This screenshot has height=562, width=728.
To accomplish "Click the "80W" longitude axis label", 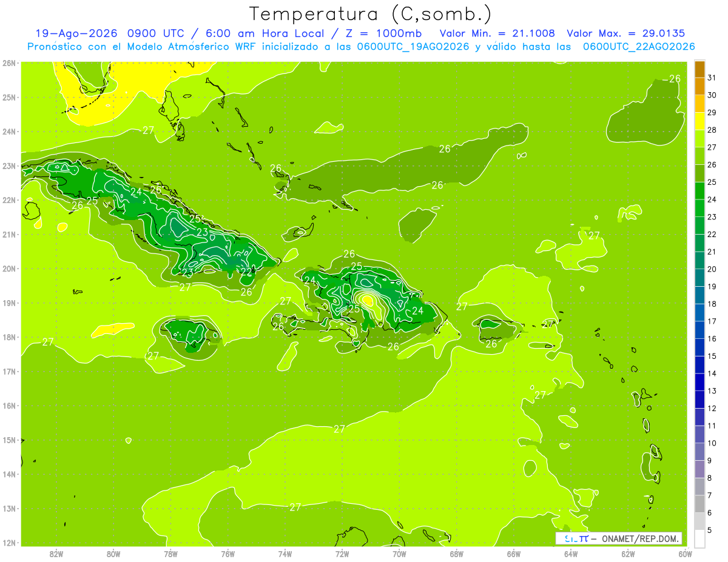I will [113, 554].
